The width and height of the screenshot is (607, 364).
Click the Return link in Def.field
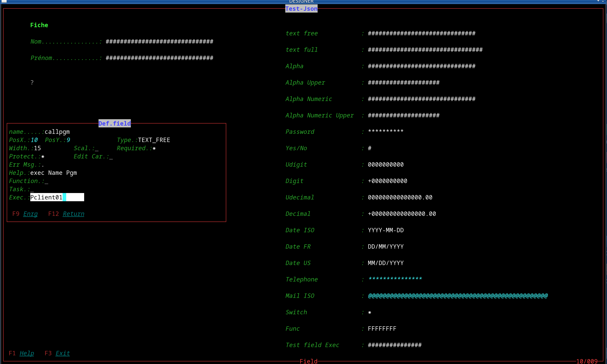point(73,214)
